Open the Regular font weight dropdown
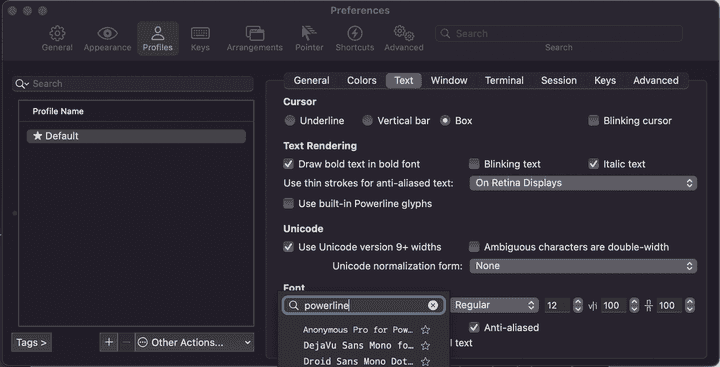Viewport: 720px width, 367px height. point(494,305)
